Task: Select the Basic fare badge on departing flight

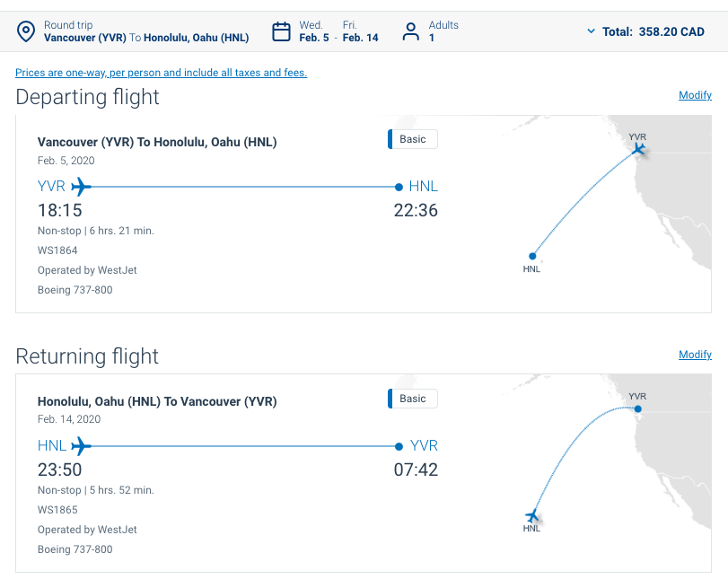Action: (413, 139)
